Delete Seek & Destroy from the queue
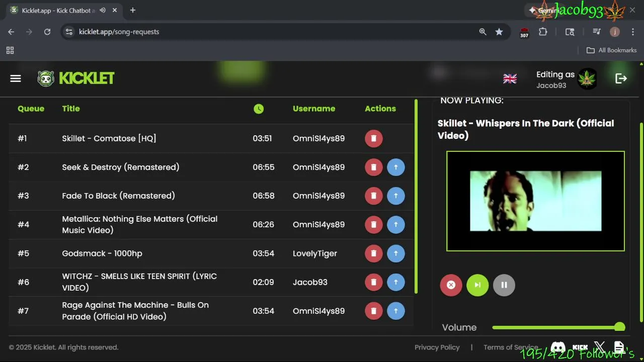 [x=373, y=167]
